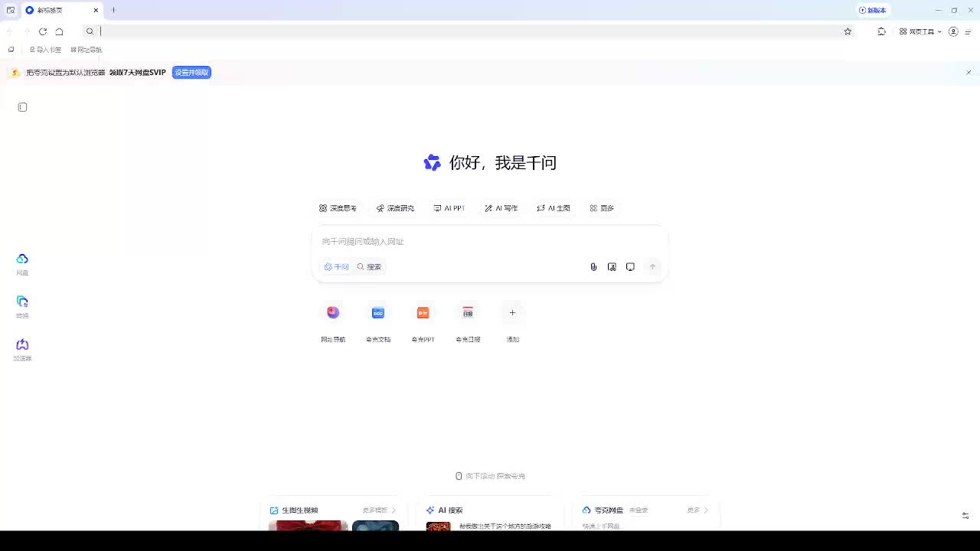Expand the 更多 options above the input
The height and width of the screenshot is (551, 980).
pos(602,208)
